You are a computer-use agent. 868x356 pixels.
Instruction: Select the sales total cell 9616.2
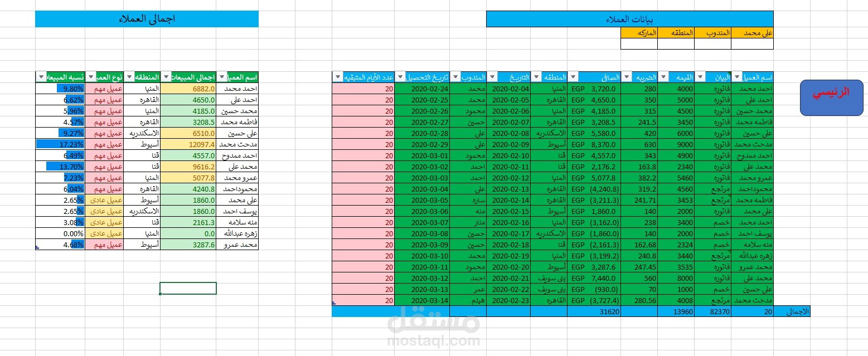click(188, 167)
